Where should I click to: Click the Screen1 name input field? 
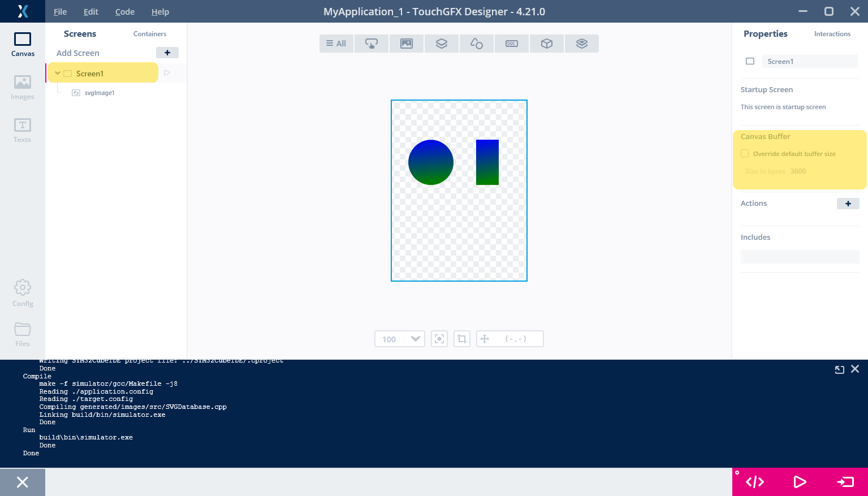(x=809, y=62)
